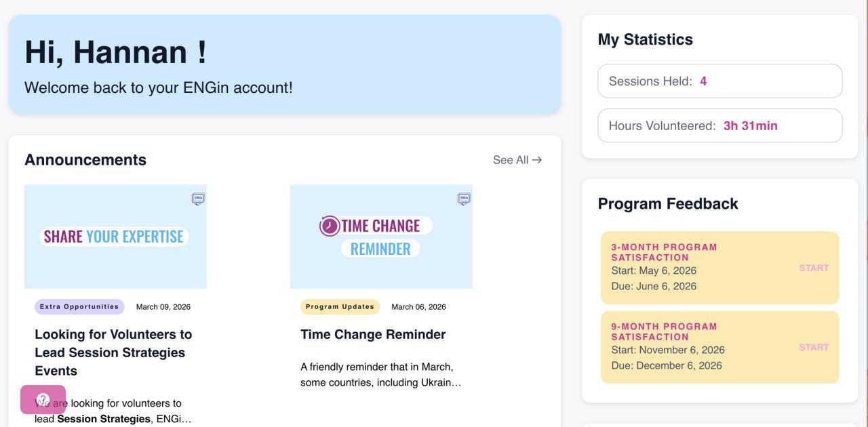868x427 pixels.
Task: Select the Extra Opportunities category tag
Action: tap(79, 307)
